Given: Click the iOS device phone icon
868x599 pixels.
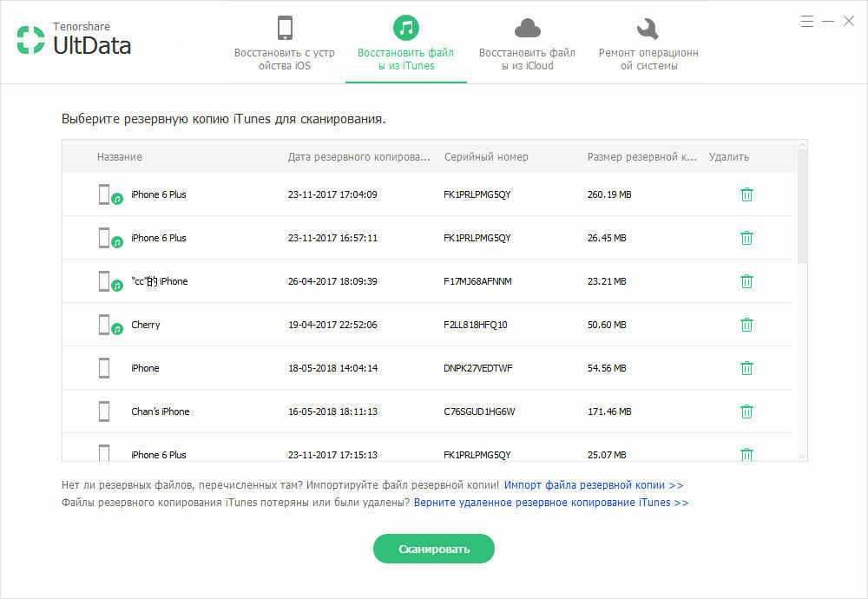Looking at the screenshot, I should 285,29.
